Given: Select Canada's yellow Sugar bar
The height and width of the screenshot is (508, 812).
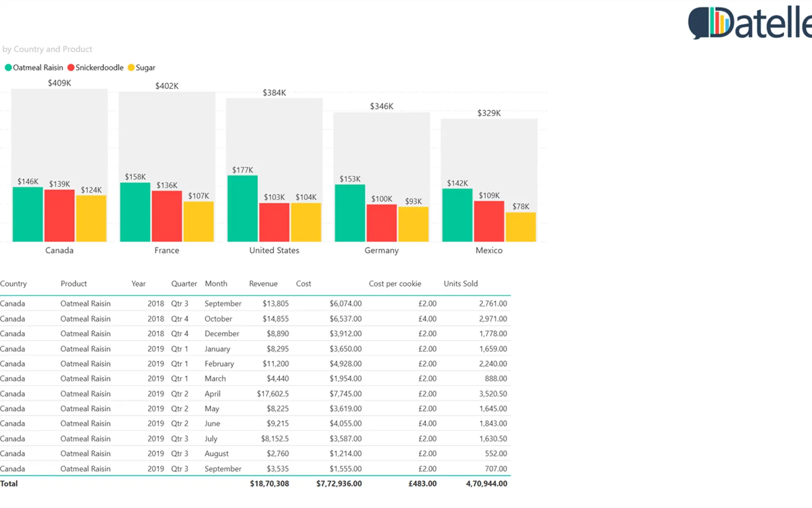Looking at the screenshot, I should point(91,218).
